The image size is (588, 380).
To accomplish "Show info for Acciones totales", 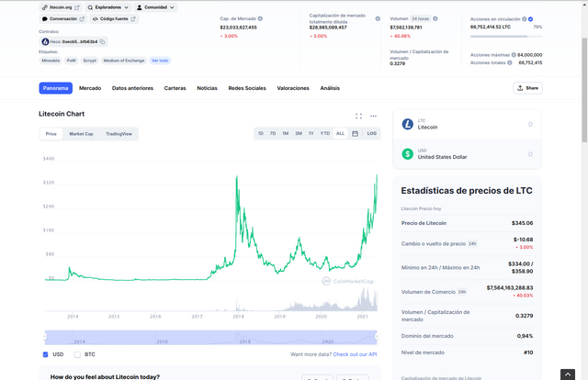I will coord(510,62).
